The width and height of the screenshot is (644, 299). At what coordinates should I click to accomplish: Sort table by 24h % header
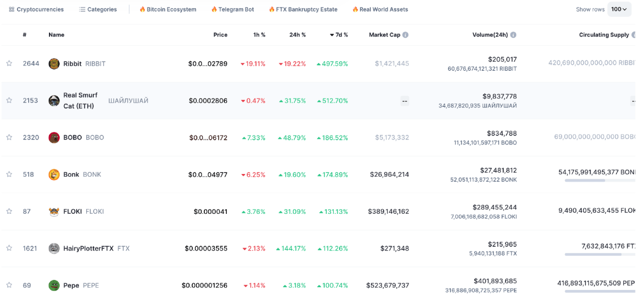tap(297, 35)
